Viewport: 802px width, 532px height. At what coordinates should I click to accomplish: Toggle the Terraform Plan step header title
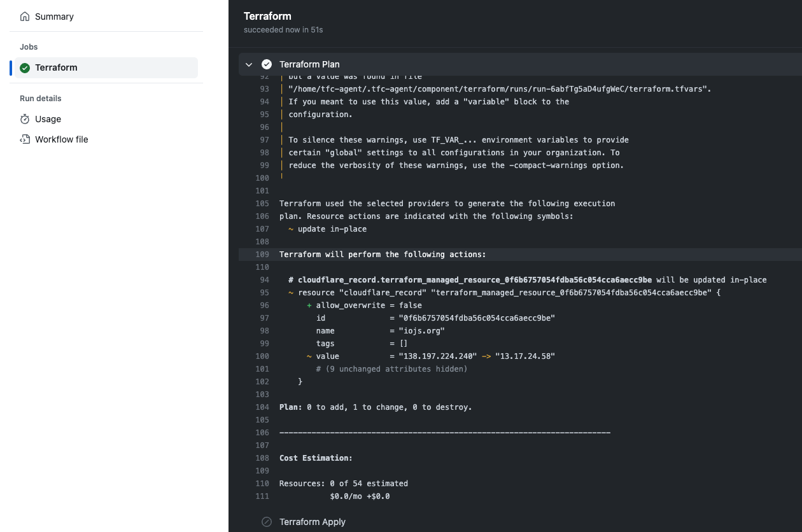click(x=309, y=64)
